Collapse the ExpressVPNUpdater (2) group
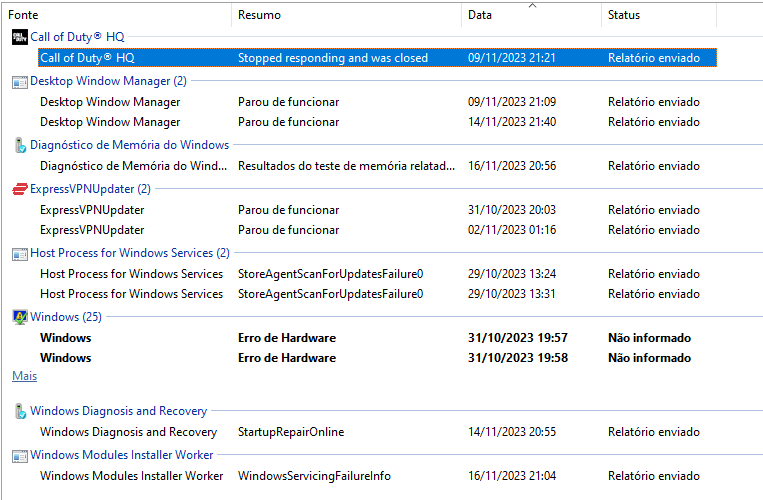763x500 pixels. pos(90,189)
